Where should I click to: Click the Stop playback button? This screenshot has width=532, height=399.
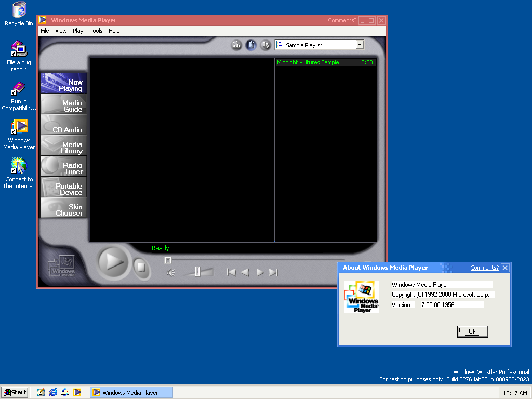click(x=140, y=267)
